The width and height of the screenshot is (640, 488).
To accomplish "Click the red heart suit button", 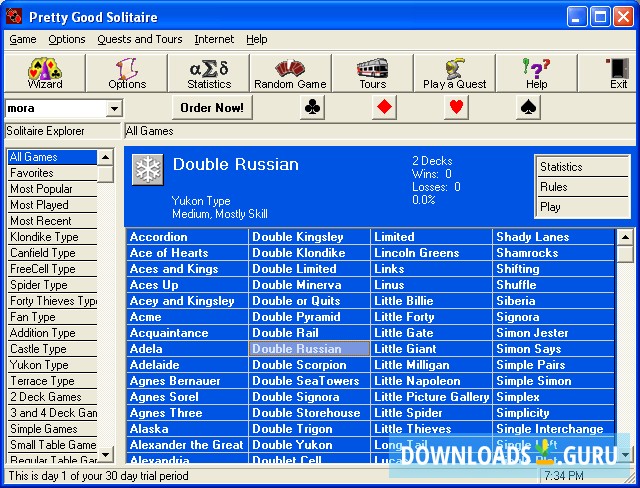I will [x=456, y=108].
